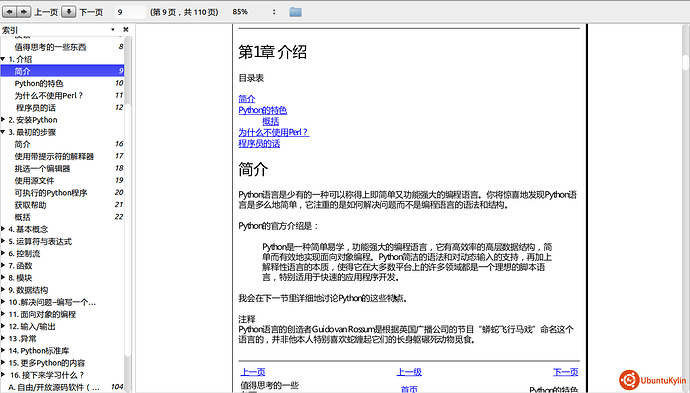Click the Python的官方介绍是： paragraph
Viewport: 690px width, 393px height.
click(278, 226)
